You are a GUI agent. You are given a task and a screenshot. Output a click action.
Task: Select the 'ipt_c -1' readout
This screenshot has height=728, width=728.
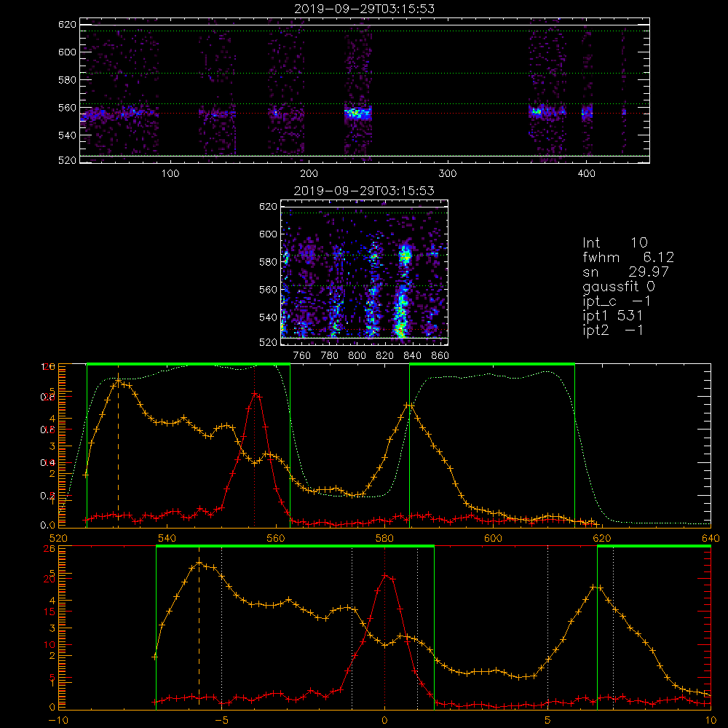617,301
